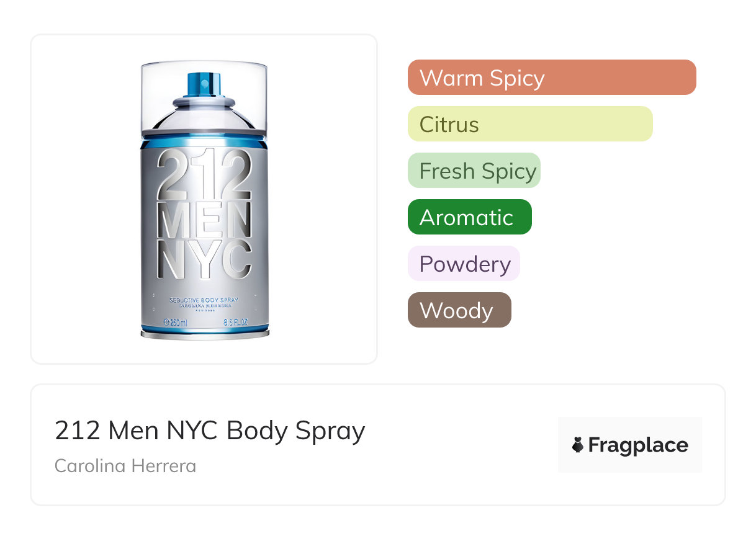Open the 212 Men NYC Body Spray title

coord(210,431)
